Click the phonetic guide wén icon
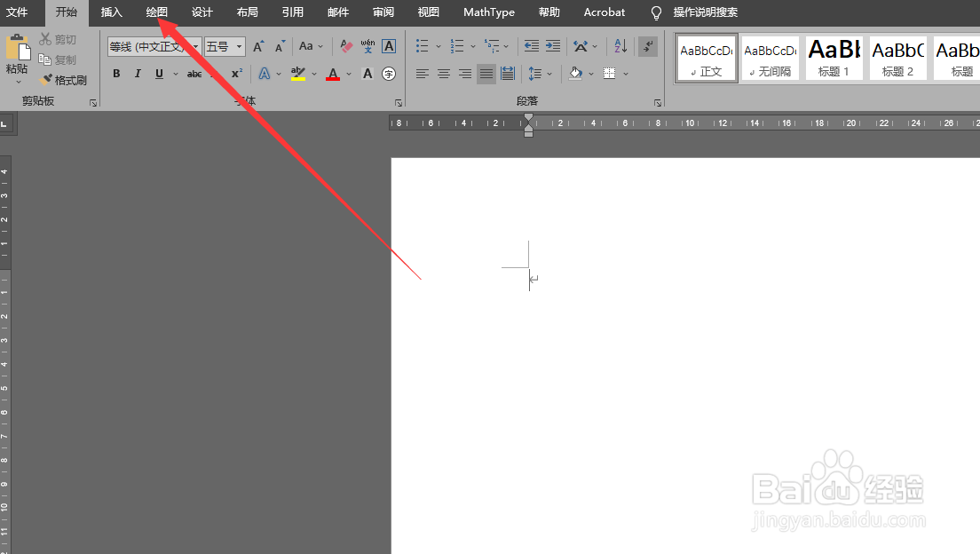This screenshot has height=554, width=980. click(x=367, y=46)
